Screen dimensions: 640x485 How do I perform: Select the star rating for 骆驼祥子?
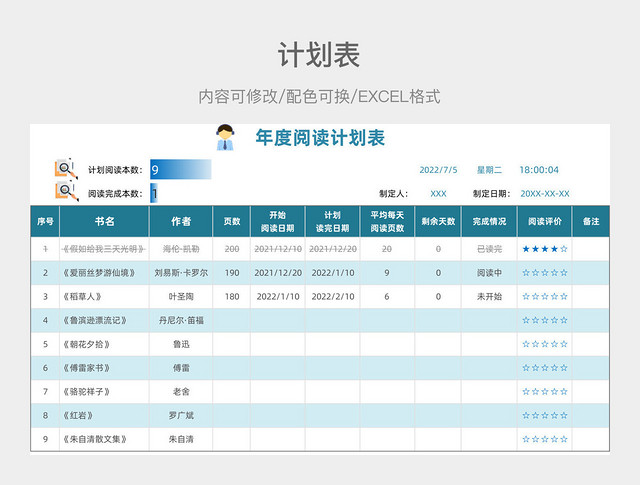click(544, 392)
